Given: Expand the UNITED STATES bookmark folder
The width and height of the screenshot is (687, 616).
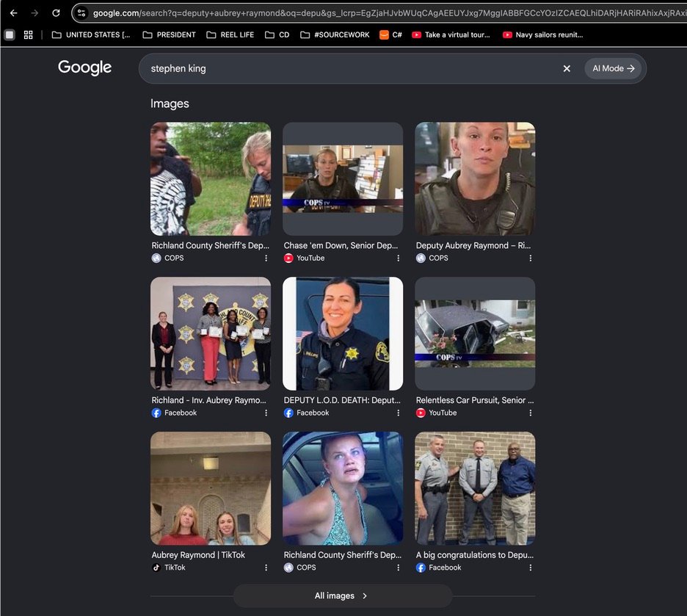Looking at the screenshot, I should tap(91, 35).
